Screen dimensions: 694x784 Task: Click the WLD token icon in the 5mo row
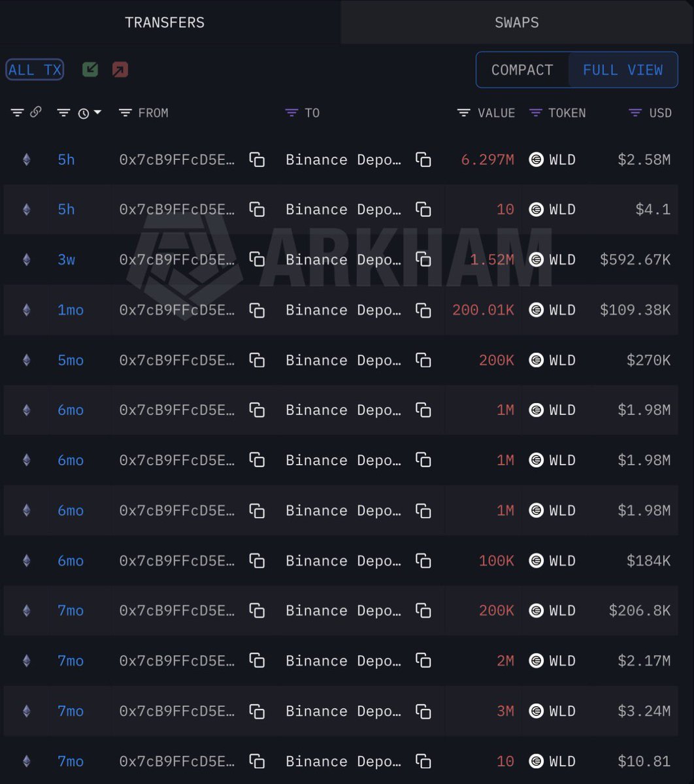(536, 360)
